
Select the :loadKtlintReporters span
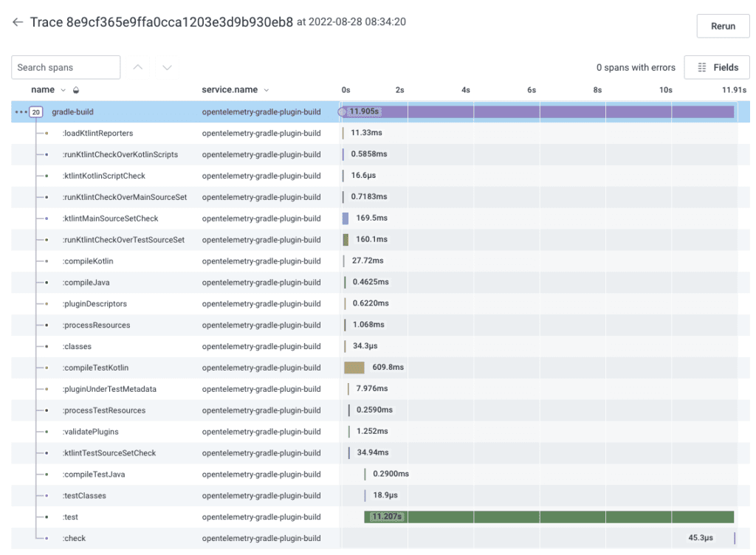click(97, 134)
